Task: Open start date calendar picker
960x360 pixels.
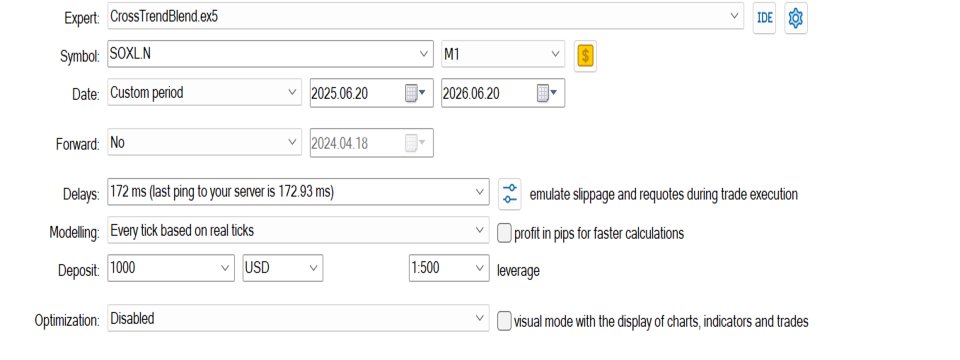Action: [x=414, y=93]
